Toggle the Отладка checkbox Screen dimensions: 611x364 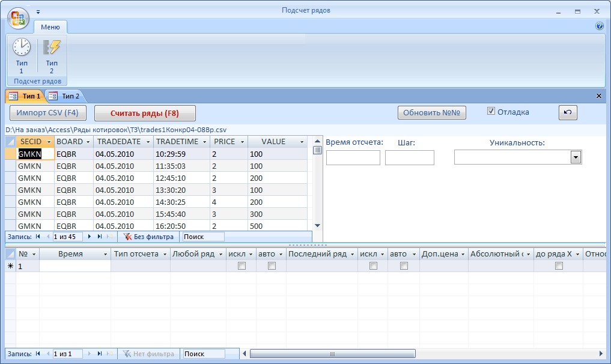point(491,111)
